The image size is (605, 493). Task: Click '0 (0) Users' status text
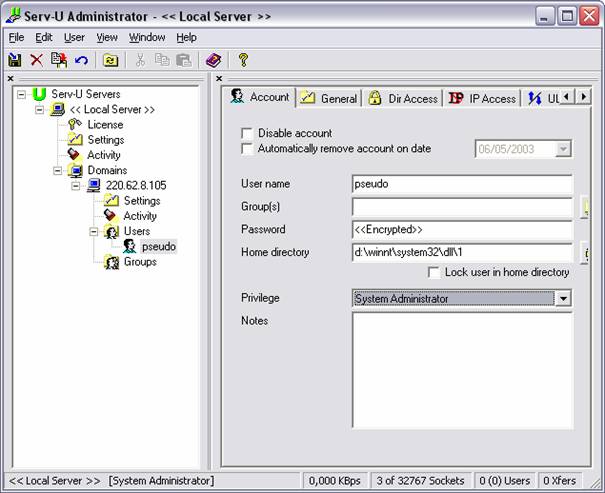[505, 481]
